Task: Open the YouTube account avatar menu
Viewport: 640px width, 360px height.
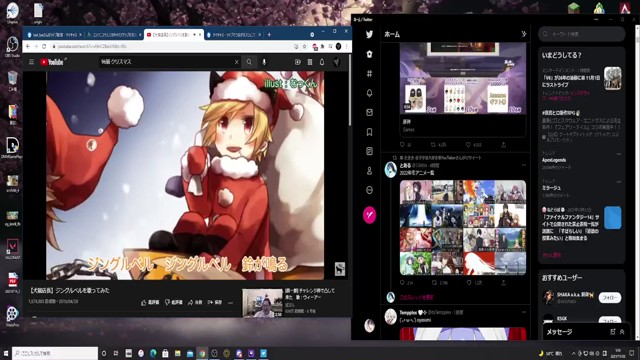Action: tap(336, 62)
